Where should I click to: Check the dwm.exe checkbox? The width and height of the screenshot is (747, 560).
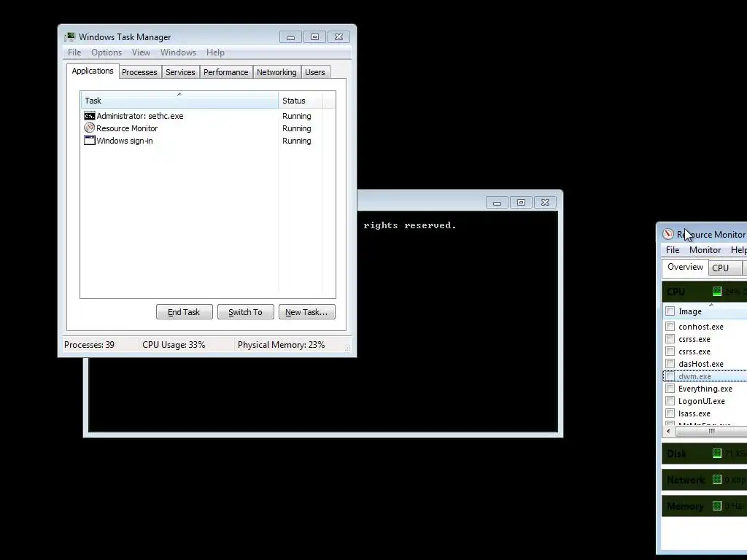tap(670, 376)
